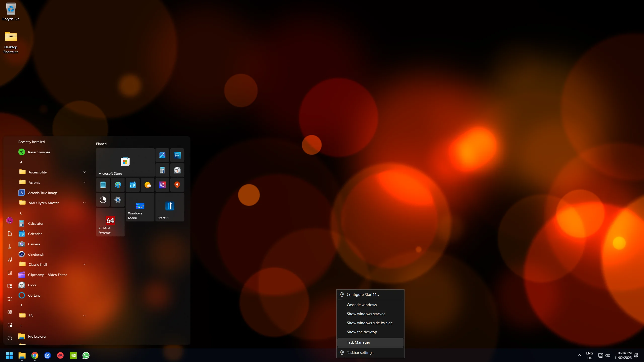
Task: Open the Desktop Shortcuts folder
Action: coord(11,42)
